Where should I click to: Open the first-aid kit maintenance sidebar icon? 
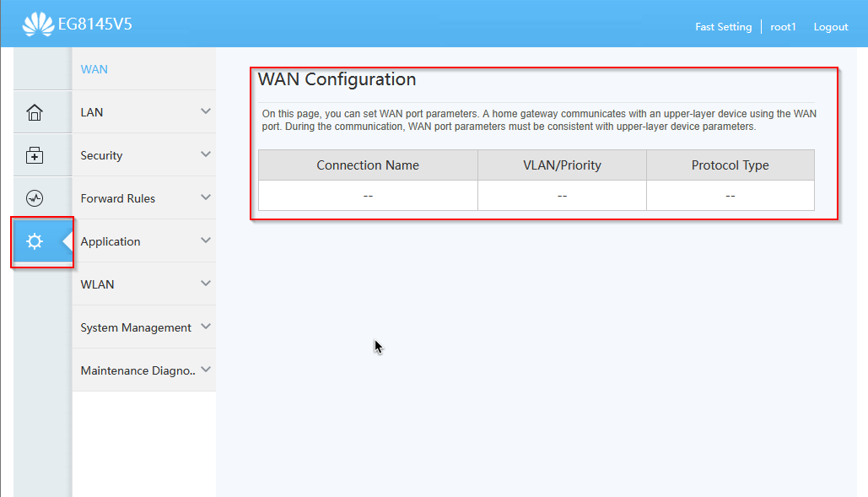[x=35, y=155]
